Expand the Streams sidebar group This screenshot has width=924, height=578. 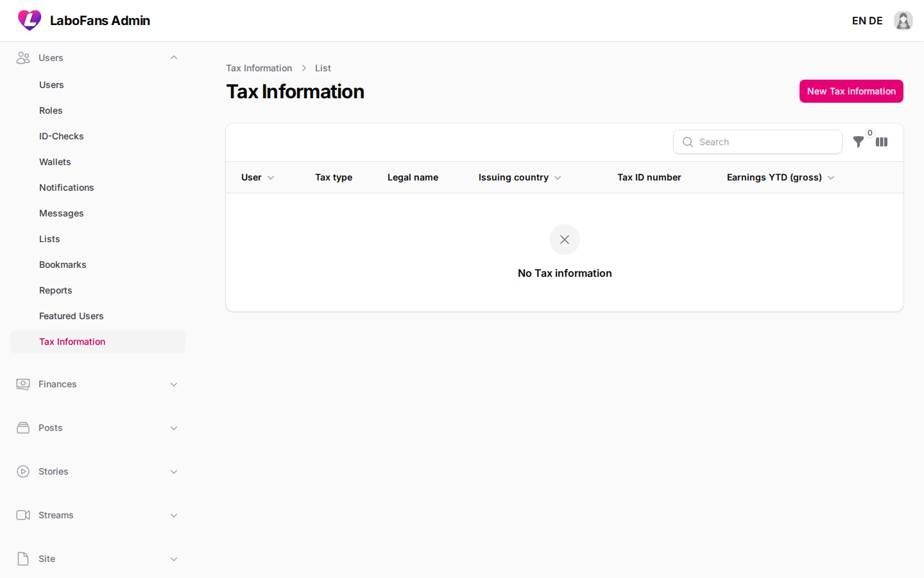174,515
